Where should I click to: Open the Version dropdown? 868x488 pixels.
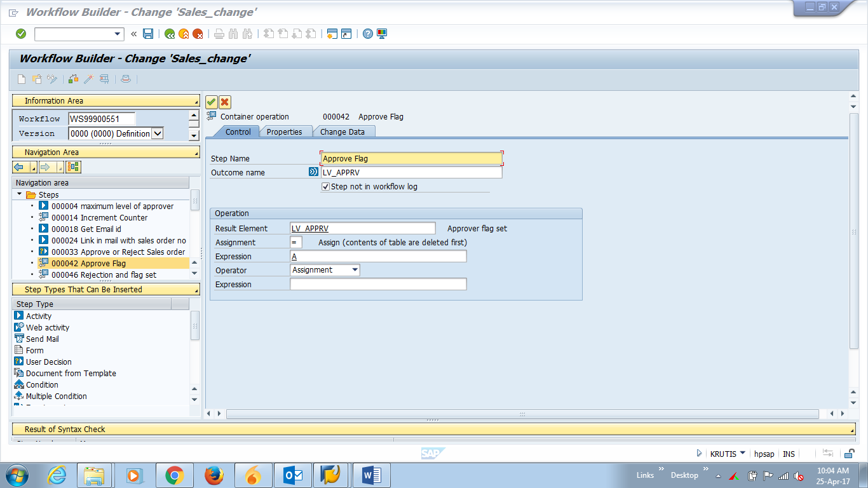click(157, 133)
